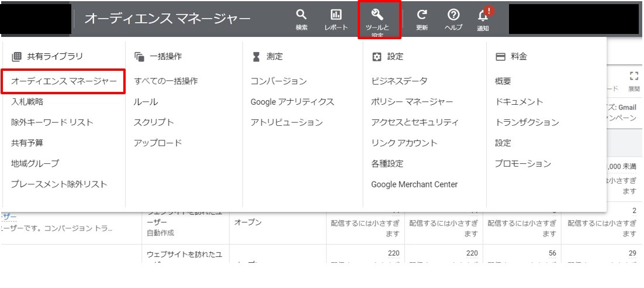Viewport: 644px width, 288px height.
Task: Click the refresh (更新) icon
Action: click(x=422, y=15)
